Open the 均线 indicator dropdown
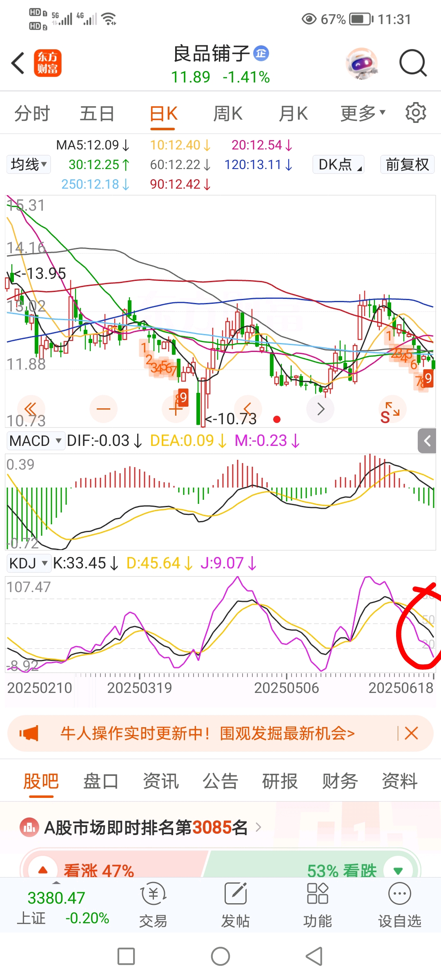 coord(29,165)
